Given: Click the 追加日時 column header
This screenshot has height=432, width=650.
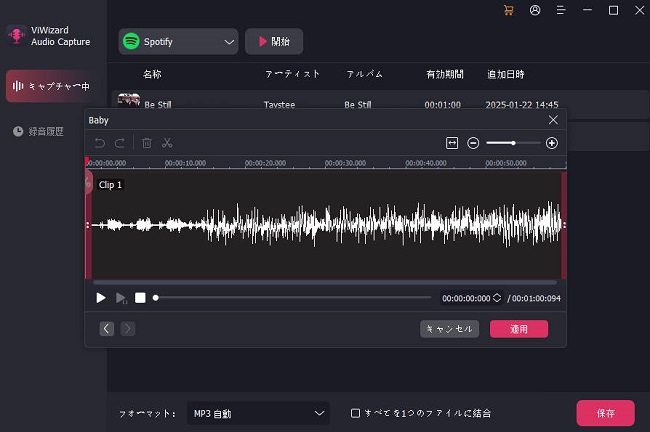Looking at the screenshot, I should click(506, 74).
